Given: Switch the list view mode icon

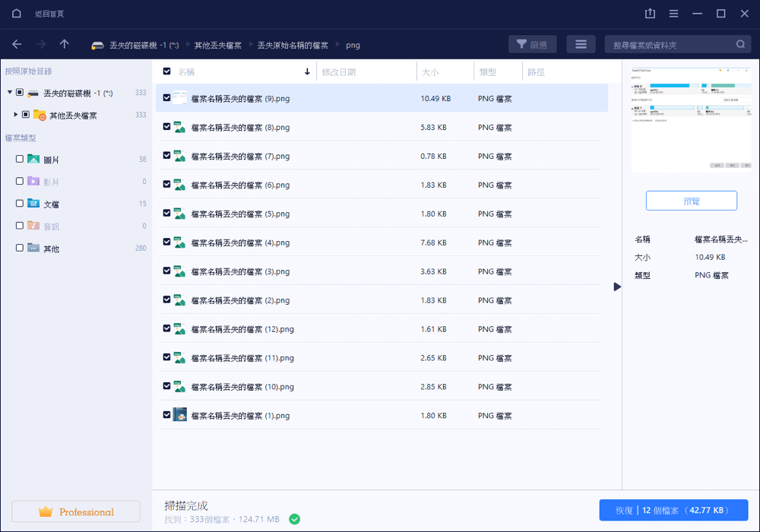Looking at the screenshot, I should pyautogui.click(x=581, y=45).
